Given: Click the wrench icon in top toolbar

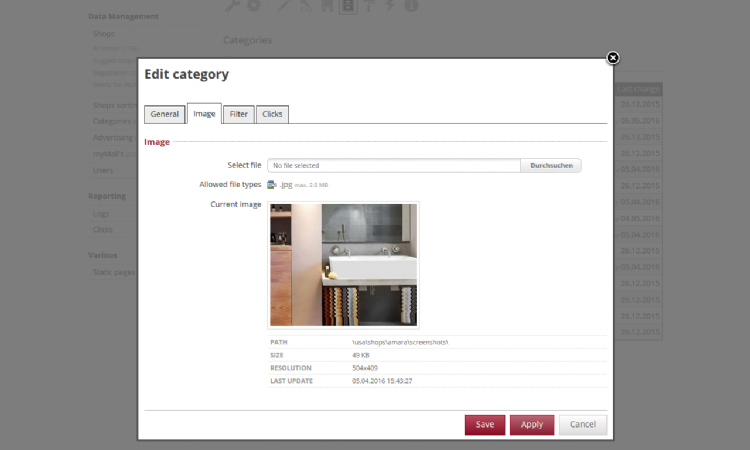Looking at the screenshot, I should 229,5.
